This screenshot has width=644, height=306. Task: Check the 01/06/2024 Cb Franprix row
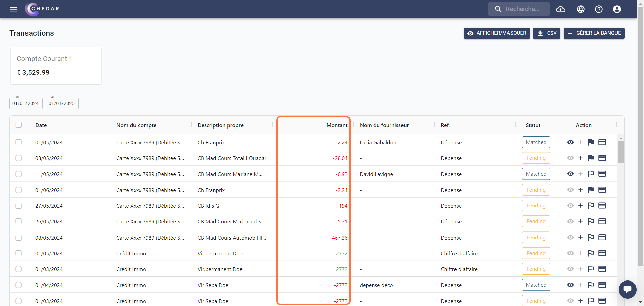tap(19, 190)
